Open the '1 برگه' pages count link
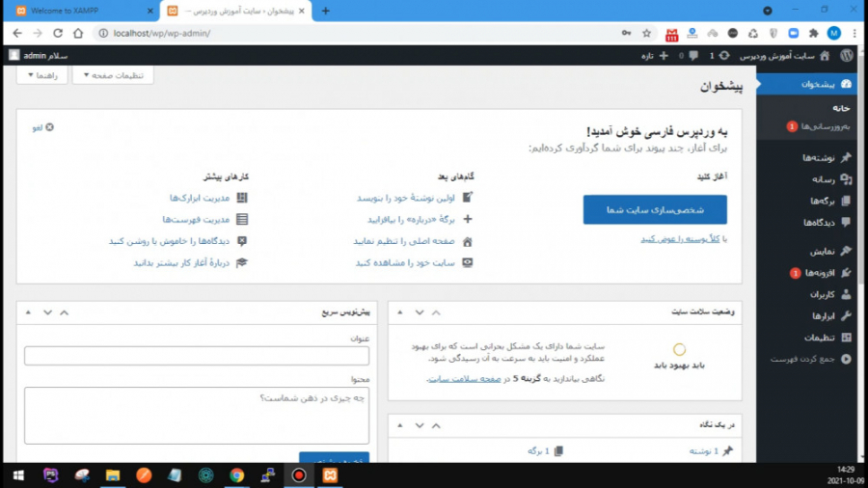Screen dimensions: 868x488 pos(538,451)
